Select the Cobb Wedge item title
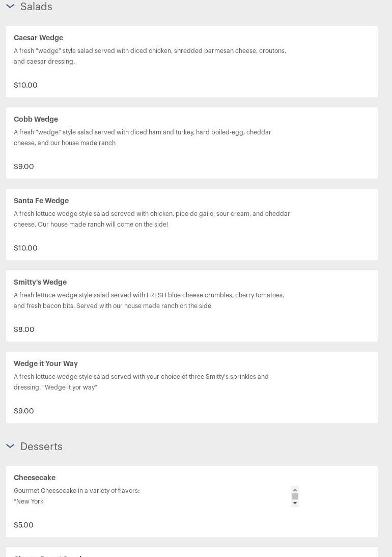This screenshot has height=557, width=392. coord(36,119)
